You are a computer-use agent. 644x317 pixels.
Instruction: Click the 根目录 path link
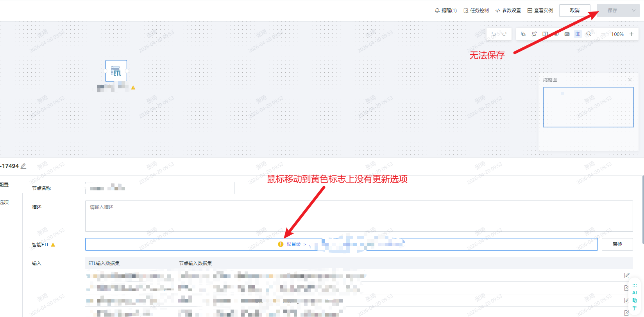(x=293, y=244)
